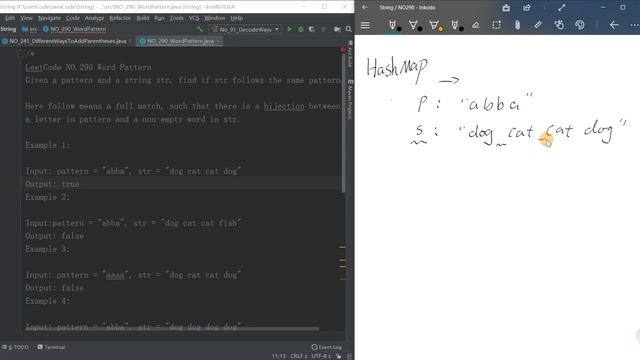
Task: Open Project Structure folder icon in toolbar
Action: point(337,29)
